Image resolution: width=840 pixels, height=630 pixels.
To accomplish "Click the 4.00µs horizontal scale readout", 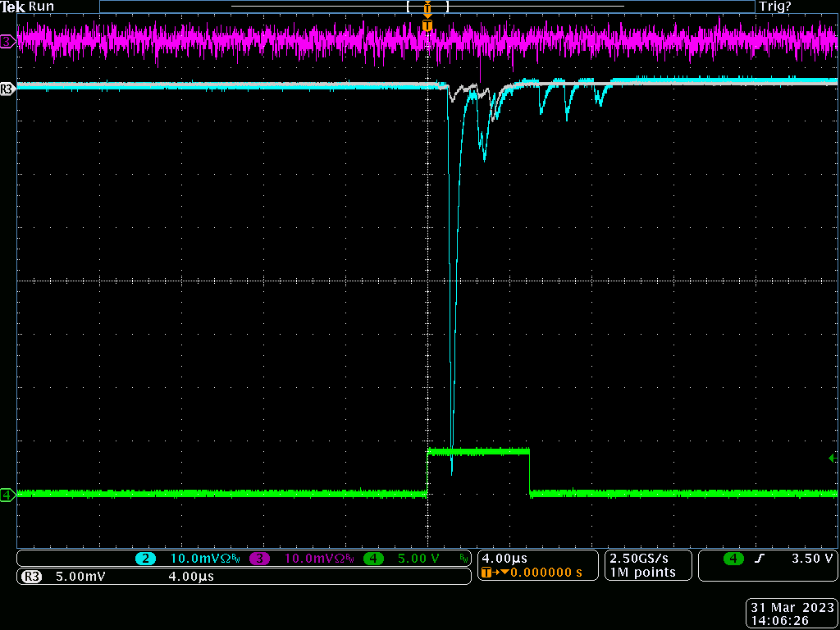I will (502, 558).
